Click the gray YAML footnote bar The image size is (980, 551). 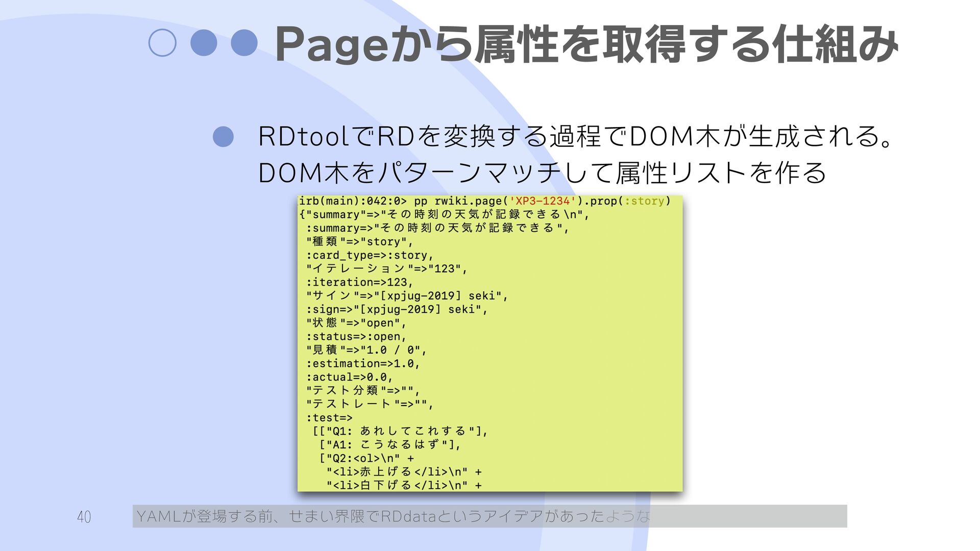(x=489, y=516)
